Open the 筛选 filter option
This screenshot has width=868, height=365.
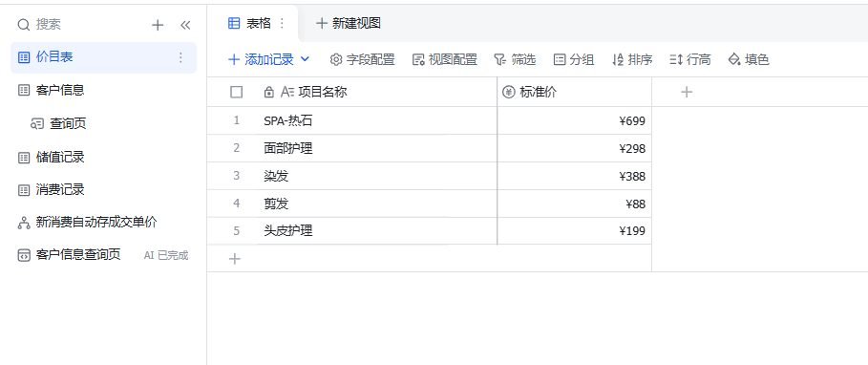tap(515, 60)
